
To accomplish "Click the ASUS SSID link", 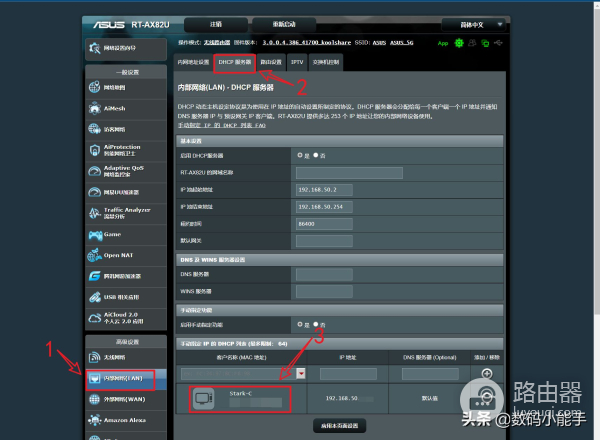I will [379, 42].
